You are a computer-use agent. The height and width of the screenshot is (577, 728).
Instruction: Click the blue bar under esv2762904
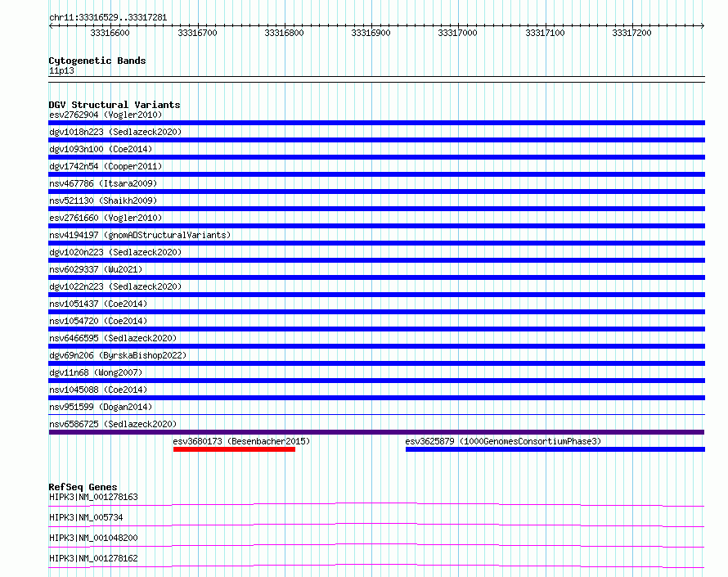tap(376, 123)
